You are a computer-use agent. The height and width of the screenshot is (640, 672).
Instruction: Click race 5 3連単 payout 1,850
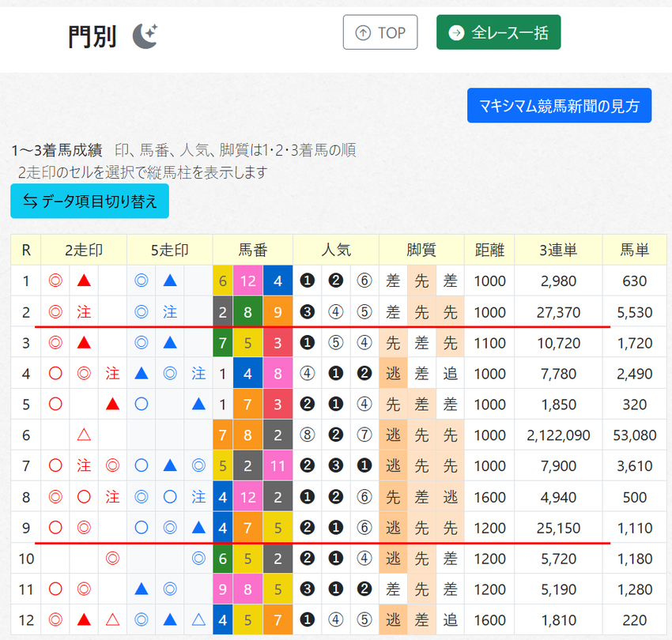tap(558, 404)
